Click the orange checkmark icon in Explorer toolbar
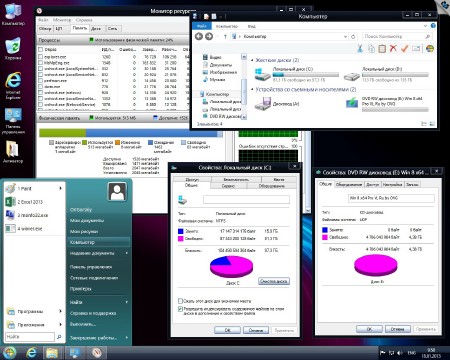The height and width of the screenshot is (360, 450). 404,48
